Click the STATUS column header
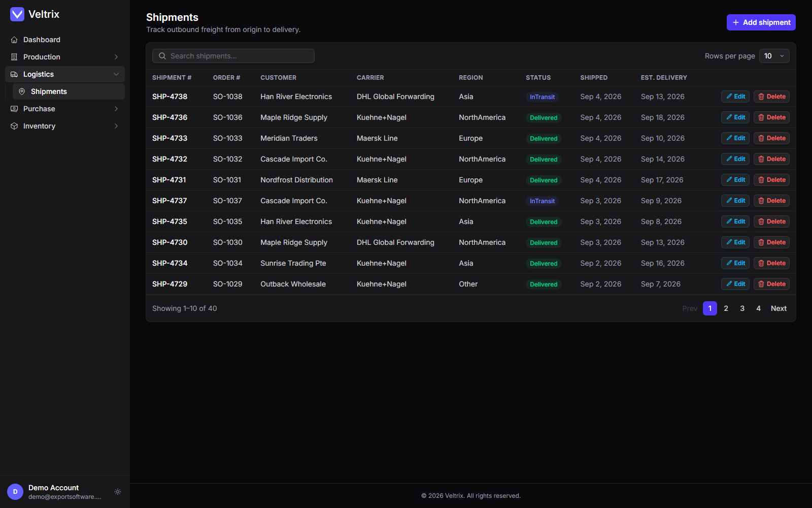This screenshot has width=812, height=508. pyautogui.click(x=538, y=78)
